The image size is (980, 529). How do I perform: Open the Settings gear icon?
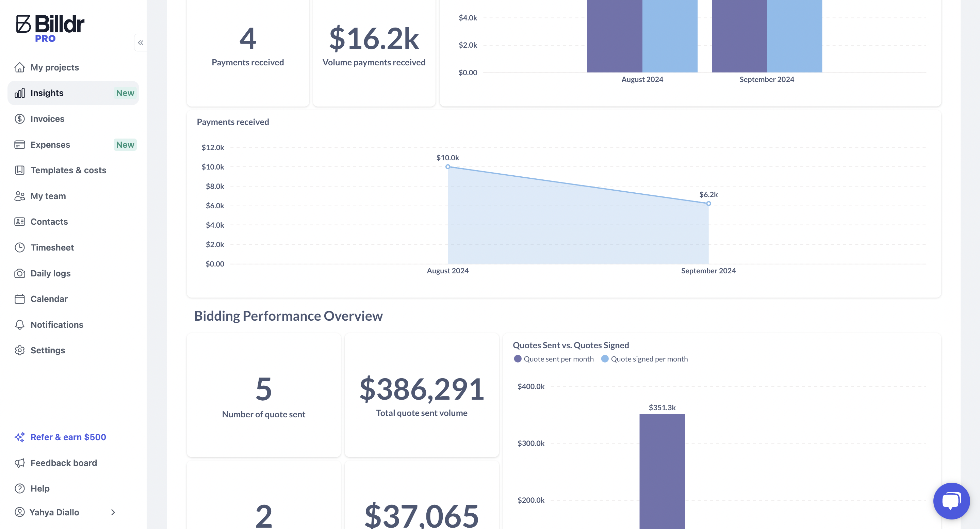[x=19, y=350]
